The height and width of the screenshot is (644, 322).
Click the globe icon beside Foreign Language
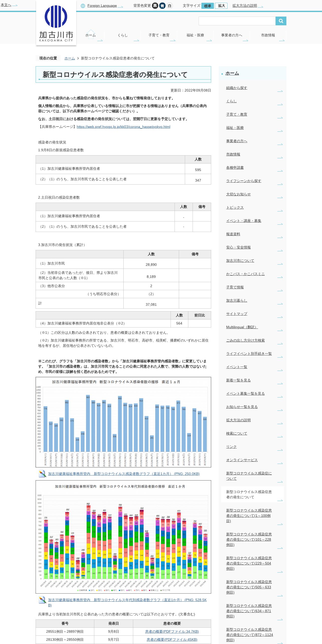point(83,6)
